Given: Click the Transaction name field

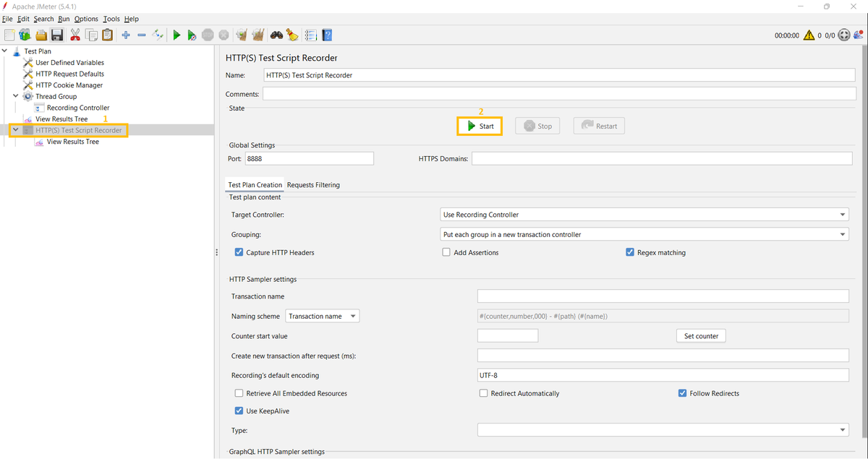Looking at the screenshot, I should [663, 296].
